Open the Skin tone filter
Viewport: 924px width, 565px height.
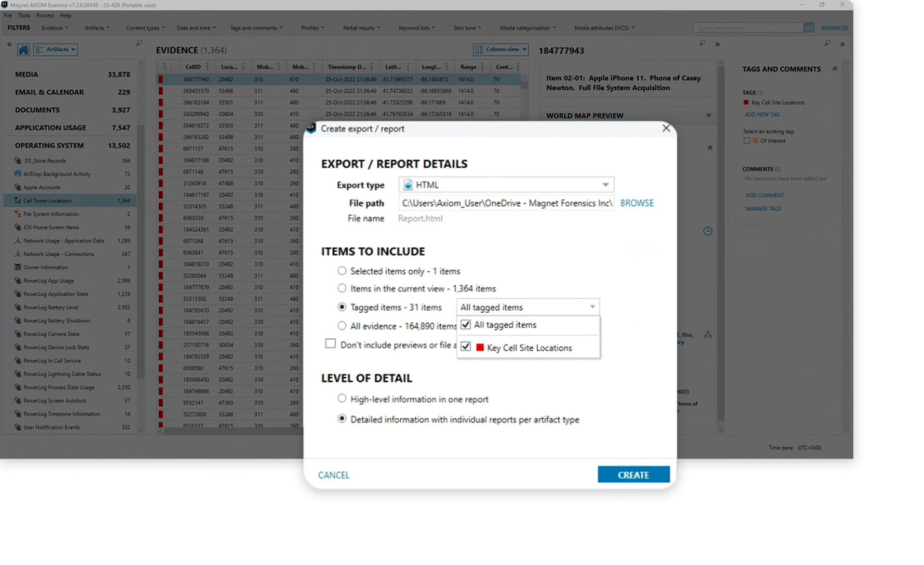coord(467,28)
